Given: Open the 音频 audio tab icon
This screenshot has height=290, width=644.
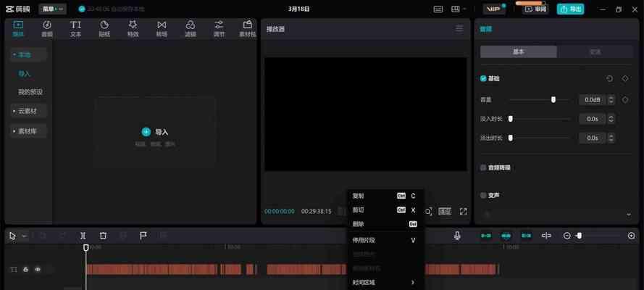Looking at the screenshot, I should (x=47, y=25).
